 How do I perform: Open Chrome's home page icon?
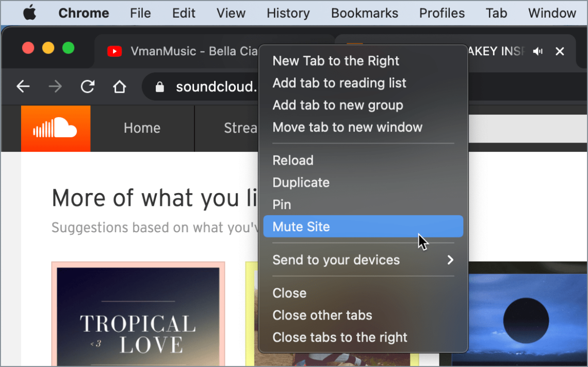[x=119, y=87]
